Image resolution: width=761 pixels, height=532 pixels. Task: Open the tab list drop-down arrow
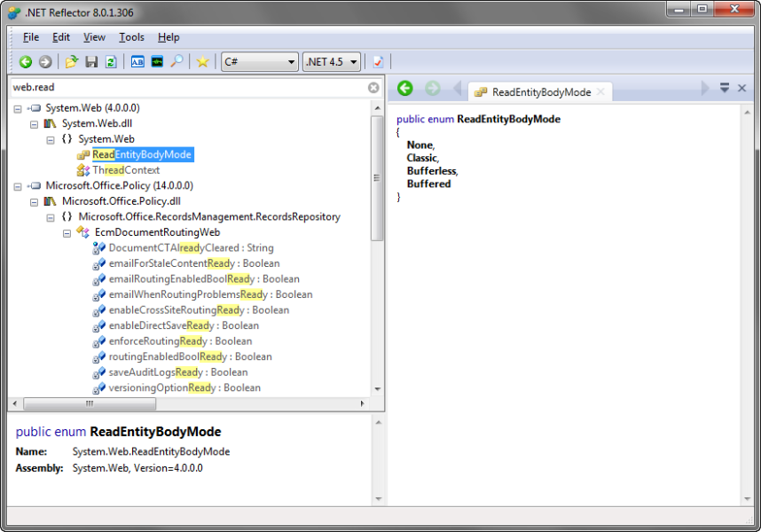[724, 88]
